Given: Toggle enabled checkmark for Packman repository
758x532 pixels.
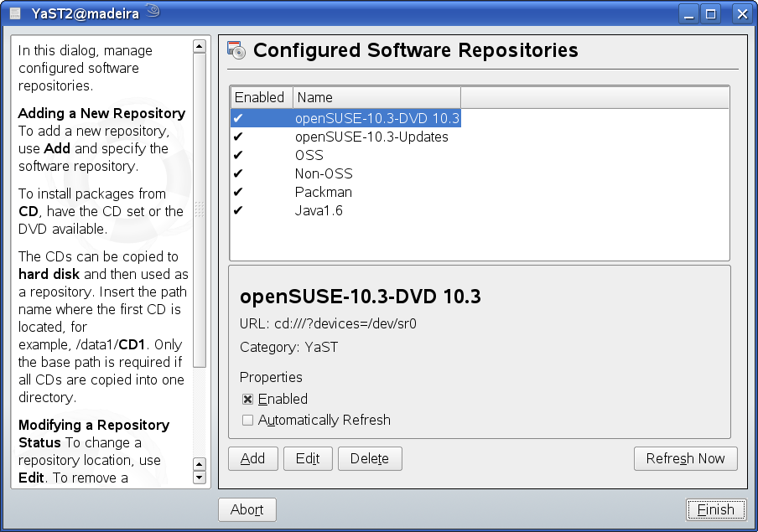Looking at the screenshot, I should point(238,192).
